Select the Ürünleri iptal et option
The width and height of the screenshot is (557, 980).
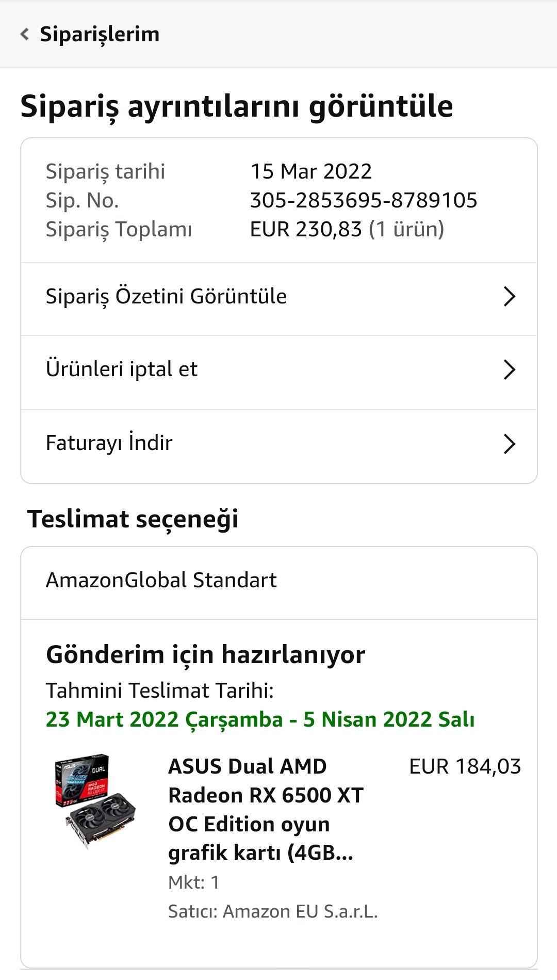(x=122, y=369)
